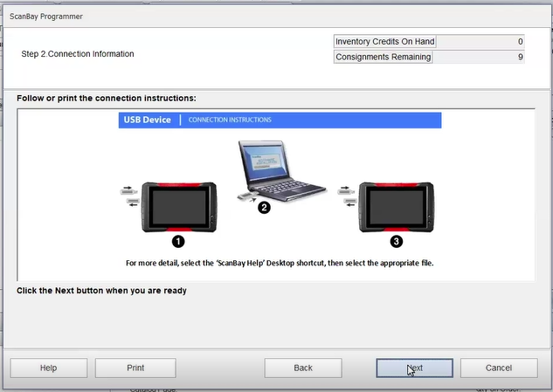Click the Next button
The height and width of the screenshot is (392, 553).
click(x=415, y=368)
